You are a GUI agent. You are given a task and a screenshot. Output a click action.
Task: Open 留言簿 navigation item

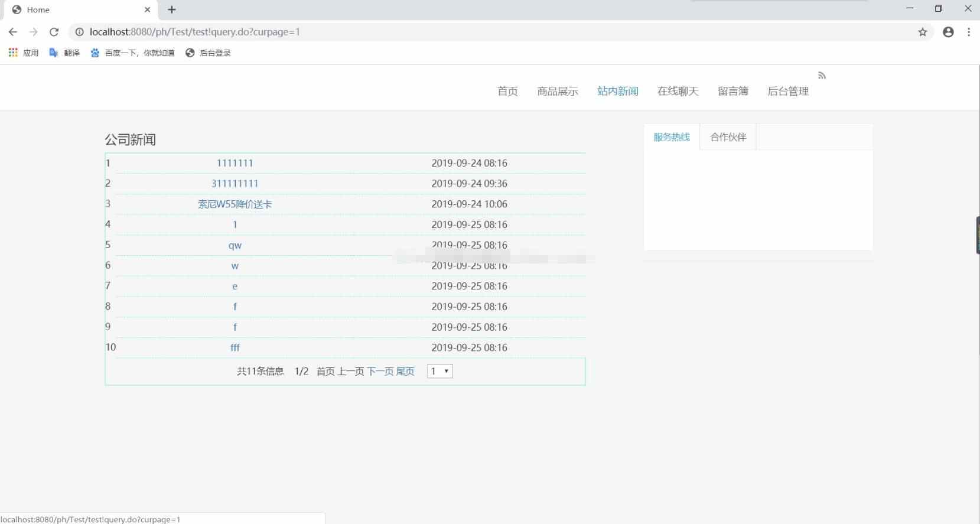coord(733,91)
